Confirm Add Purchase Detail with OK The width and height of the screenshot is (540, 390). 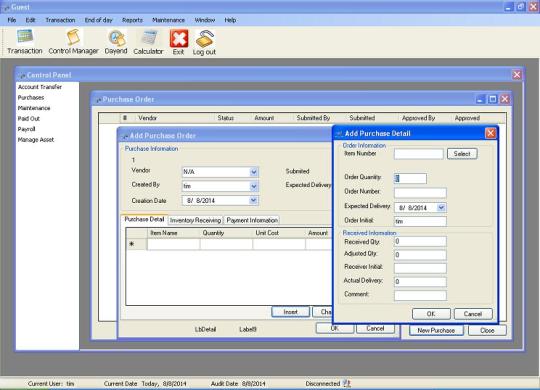click(431, 314)
